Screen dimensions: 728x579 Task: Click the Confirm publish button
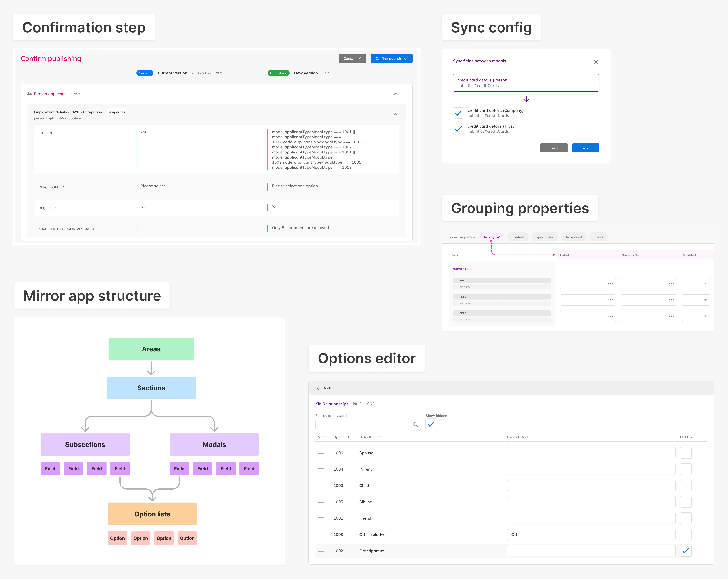coord(391,58)
